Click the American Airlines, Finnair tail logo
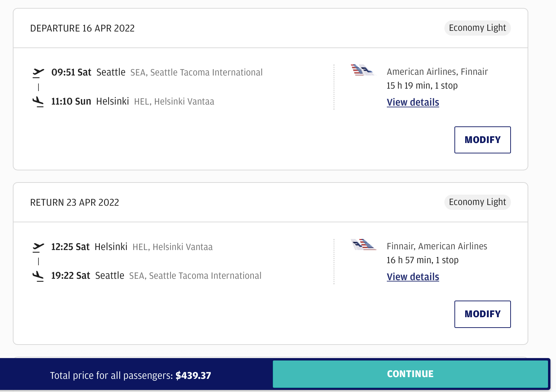Screen dimensions: 556x392 (363, 70)
